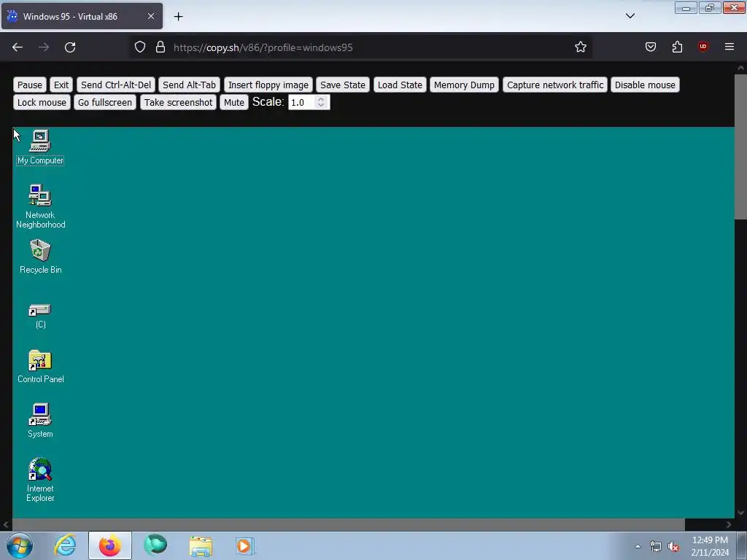List all tabs with the chevron
Viewport: 747px width, 560px height.
pyautogui.click(x=630, y=16)
